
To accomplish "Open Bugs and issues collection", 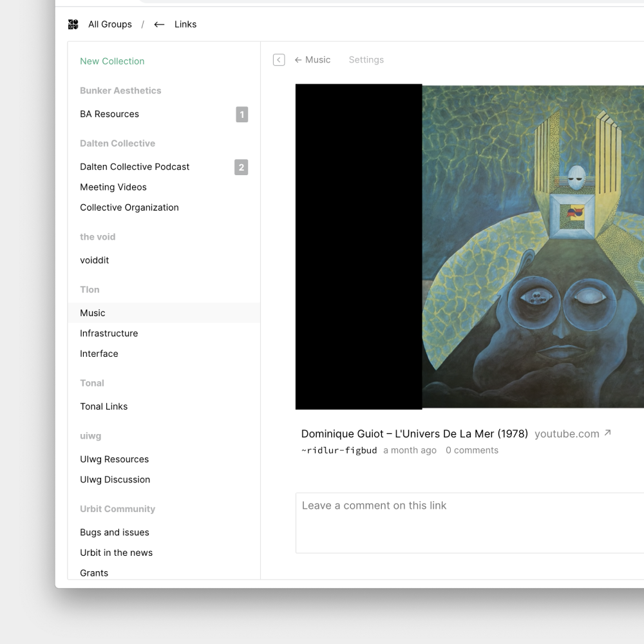I will tap(115, 533).
